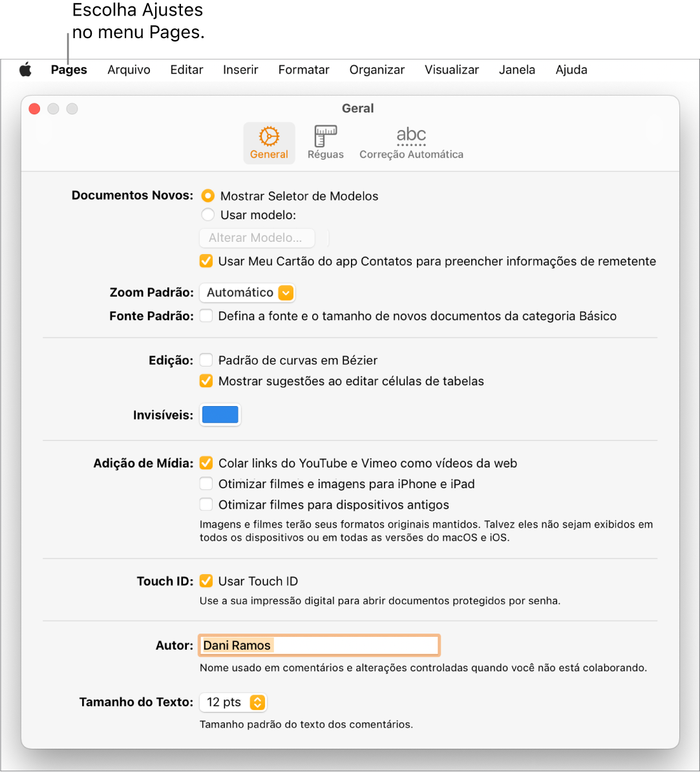This screenshot has width=700, height=772.
Task: Open the Visualizar menu
Action: 451,70
